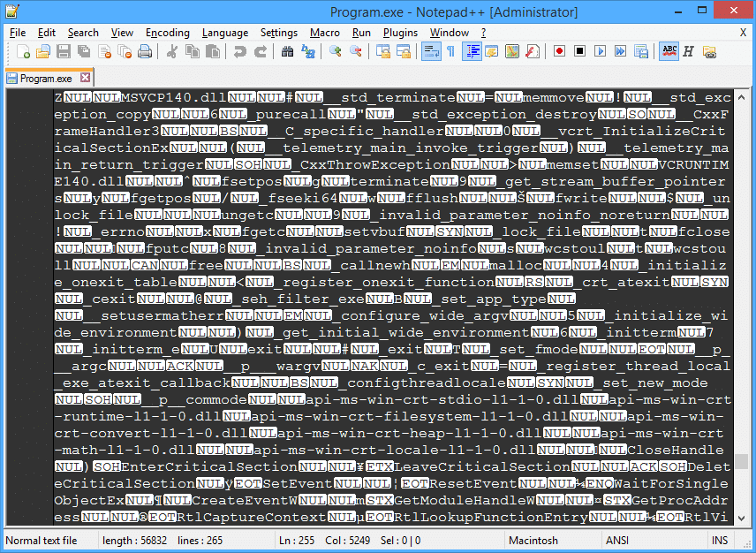Screen dimensions: 756x553
Task: Open Find with the binoculars icon
Action: click(x=287, y=51)
